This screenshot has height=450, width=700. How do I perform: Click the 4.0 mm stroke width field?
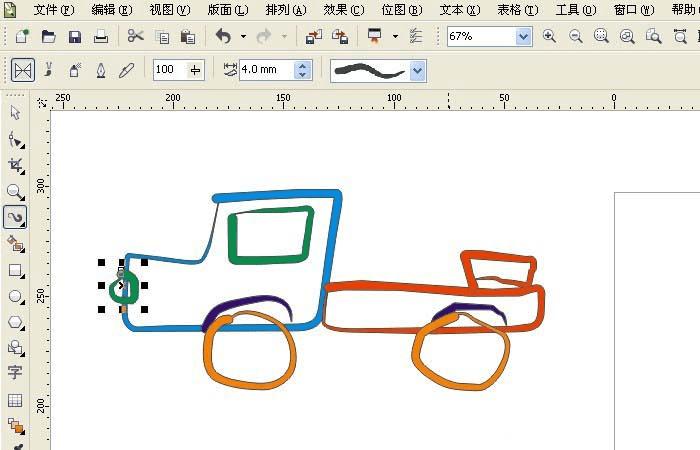click(267, 70)
